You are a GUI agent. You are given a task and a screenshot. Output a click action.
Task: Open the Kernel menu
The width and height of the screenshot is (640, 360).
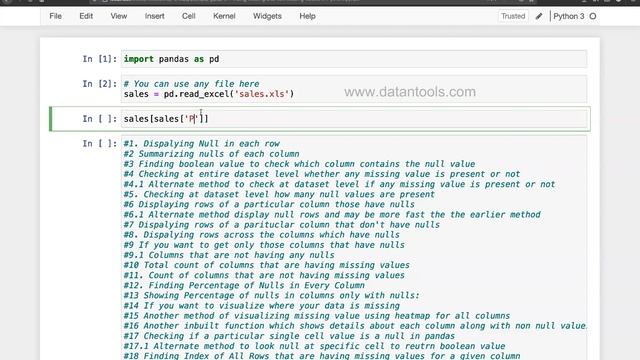[x=224, y=16]
